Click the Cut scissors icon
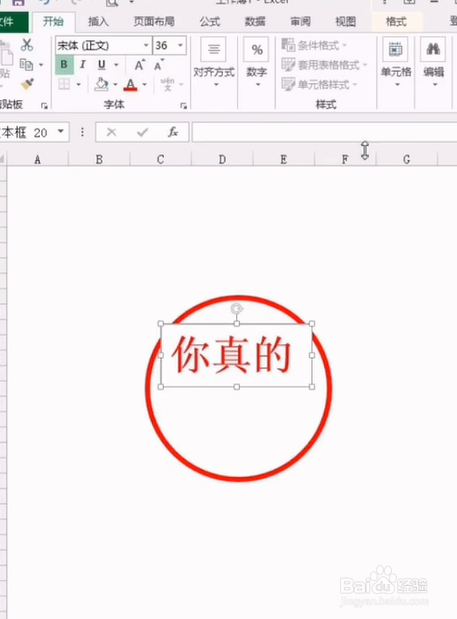Image resolution: width=457 pixels, height=619 pixels. (x=27, y=45)
